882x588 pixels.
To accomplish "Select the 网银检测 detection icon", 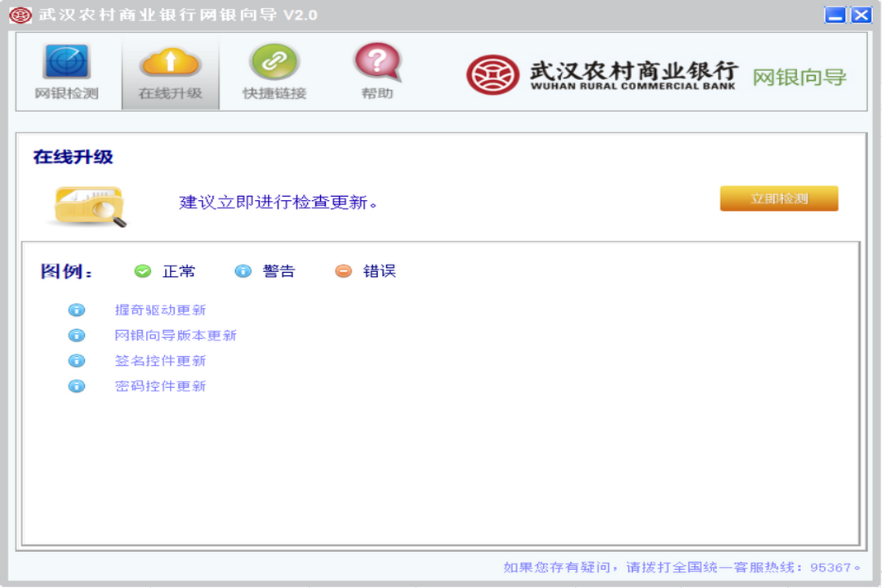I will coord(67,70).
